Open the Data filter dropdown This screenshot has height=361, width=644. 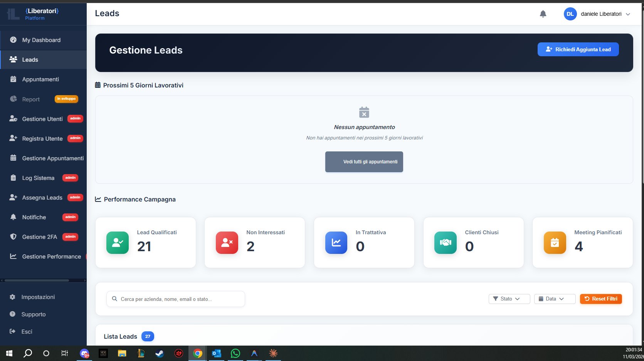[554, 299]
